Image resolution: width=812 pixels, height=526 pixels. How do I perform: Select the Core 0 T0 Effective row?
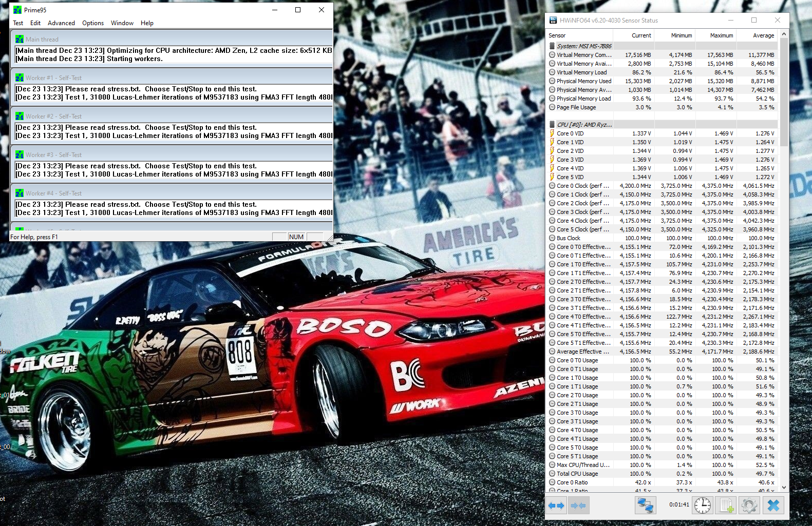[662, 247]
